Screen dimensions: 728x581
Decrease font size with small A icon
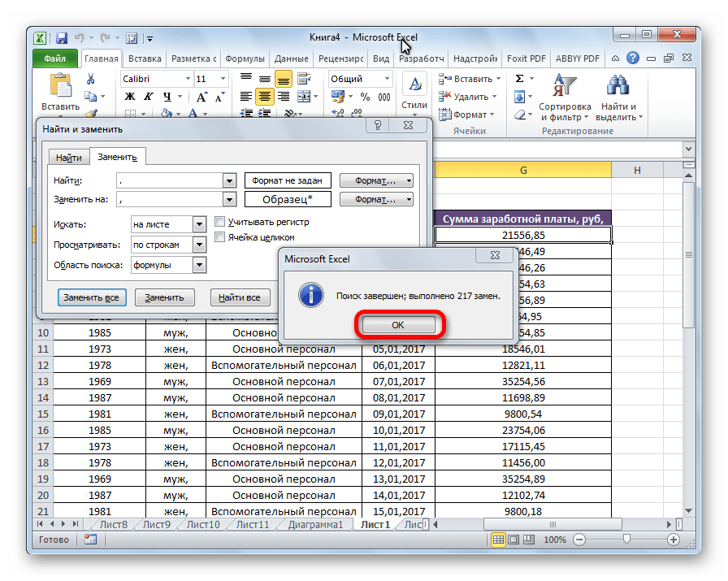coord(219,97)
